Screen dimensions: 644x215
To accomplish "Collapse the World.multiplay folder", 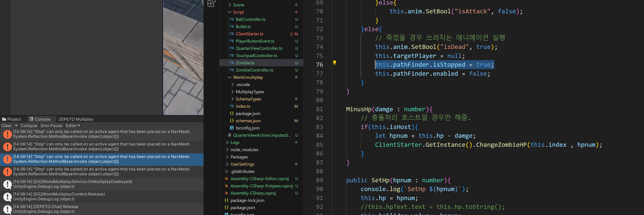I will (229, 77).
